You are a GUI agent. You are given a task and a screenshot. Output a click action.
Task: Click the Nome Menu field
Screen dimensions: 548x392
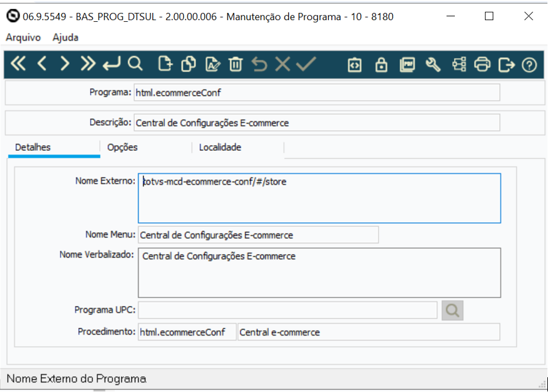pyautogui.click(x=258, y=235)
